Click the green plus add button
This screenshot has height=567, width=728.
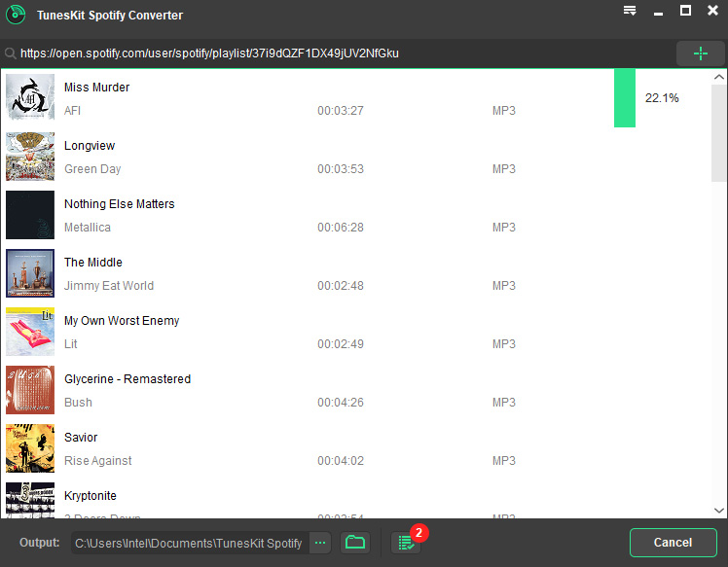(700, 53)
